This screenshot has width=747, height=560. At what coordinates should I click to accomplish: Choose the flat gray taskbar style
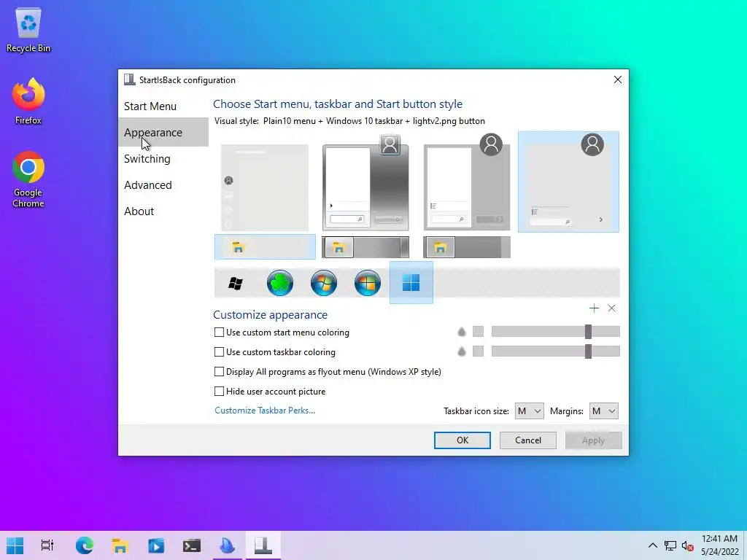[467, 247]
